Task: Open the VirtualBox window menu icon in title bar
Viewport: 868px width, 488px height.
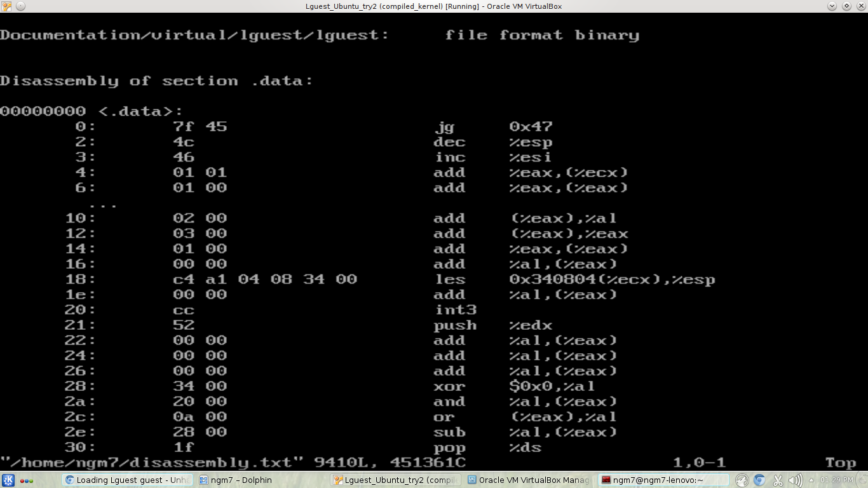Action: pyautogui.click(x=6, y=6)
